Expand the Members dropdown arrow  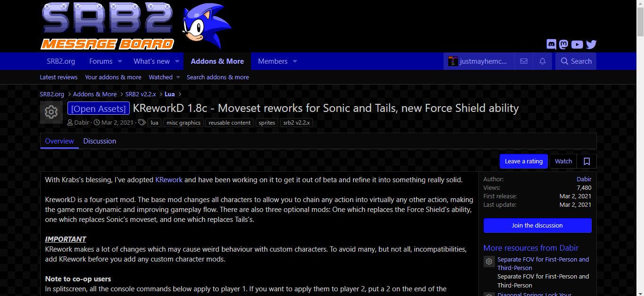pyautogui.click(x=295, y=61)
